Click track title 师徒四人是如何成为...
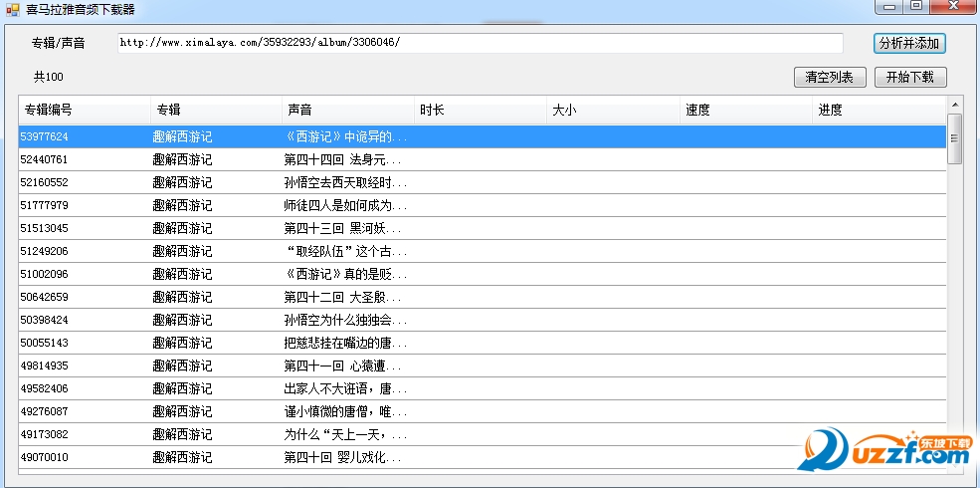980x488 pixels. click(345, 205)
